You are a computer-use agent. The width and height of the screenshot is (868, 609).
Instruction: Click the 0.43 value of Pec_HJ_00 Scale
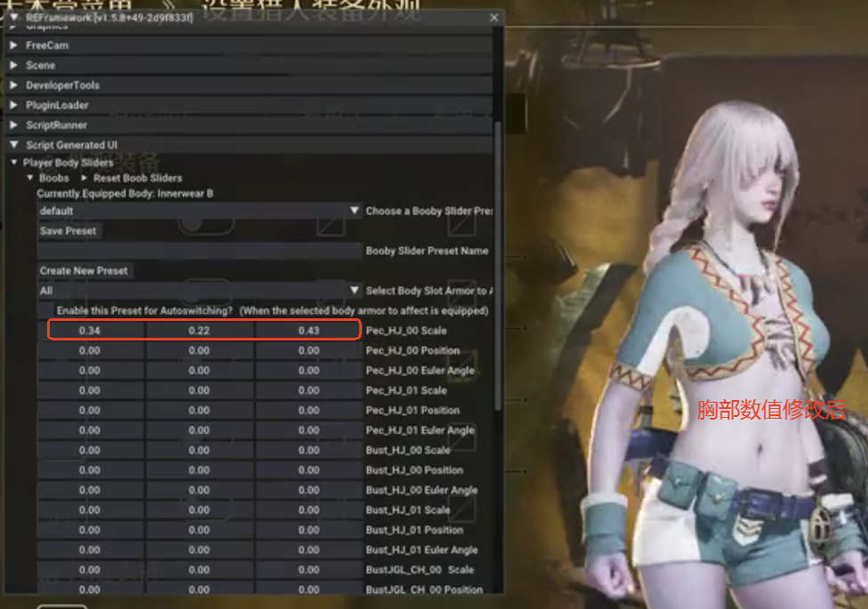(309, 331)
